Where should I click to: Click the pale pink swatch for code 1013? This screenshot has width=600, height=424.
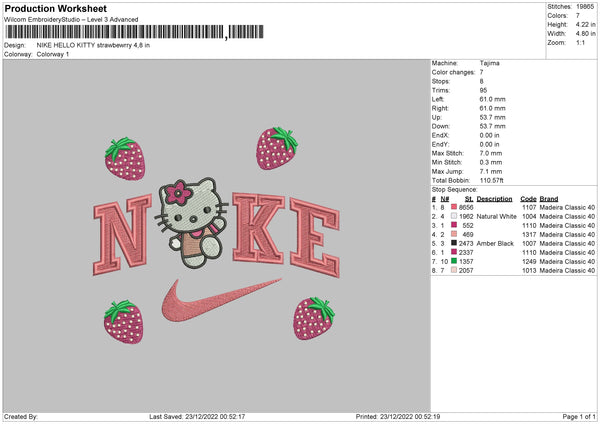454,270
